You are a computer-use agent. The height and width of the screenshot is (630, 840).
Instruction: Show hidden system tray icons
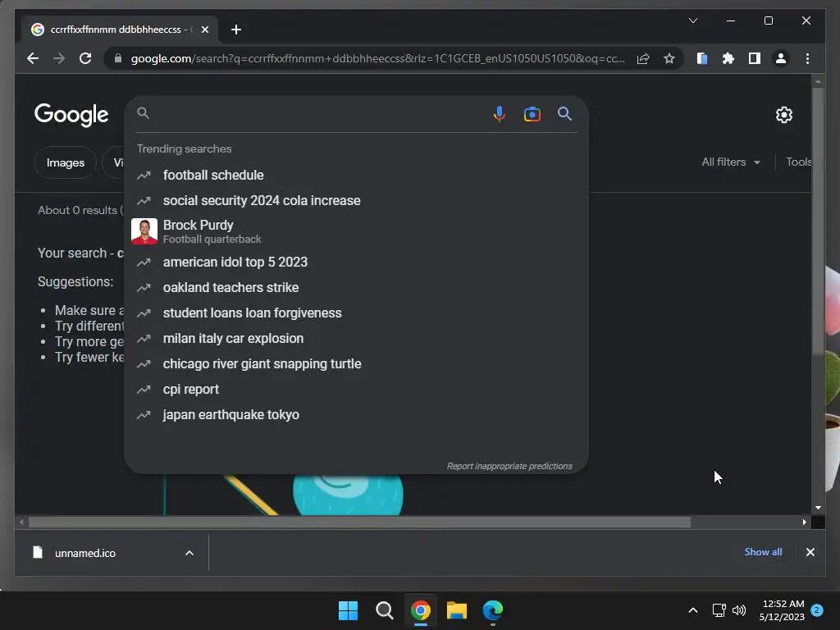tap(692, 610)
